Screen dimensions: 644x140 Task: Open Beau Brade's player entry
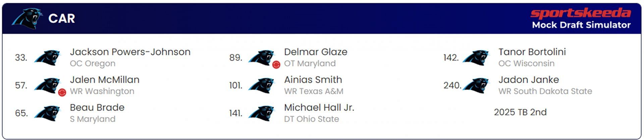(97, 108)
